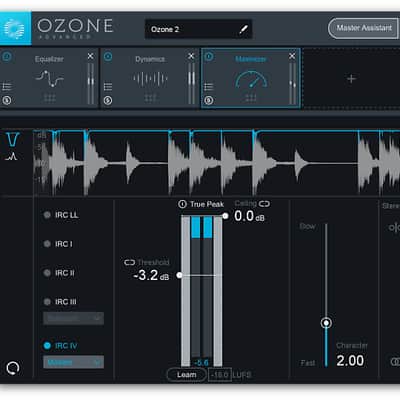400x400 pixels.
Task: Select the spectrum view icon
Action: tap(12, 157)
